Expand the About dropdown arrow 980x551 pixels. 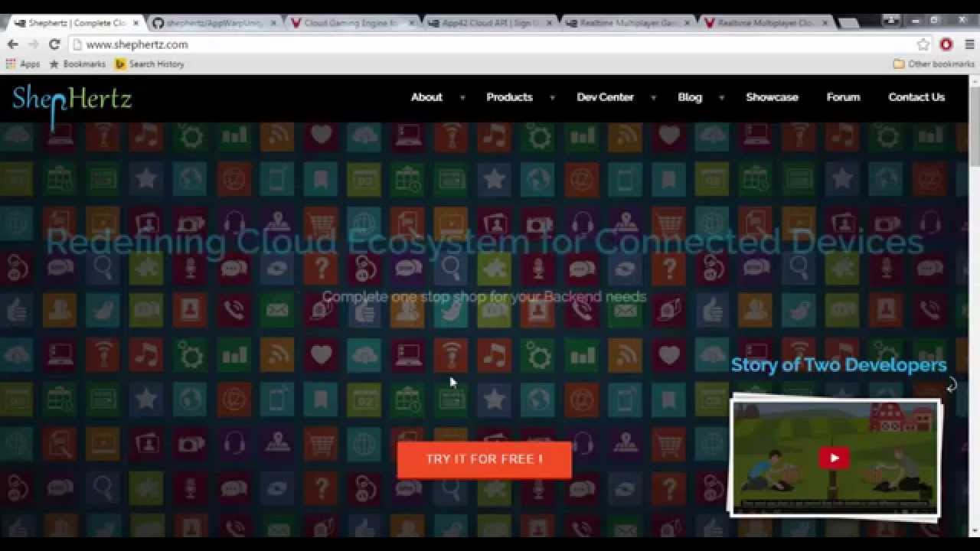(x=462, y=98)
